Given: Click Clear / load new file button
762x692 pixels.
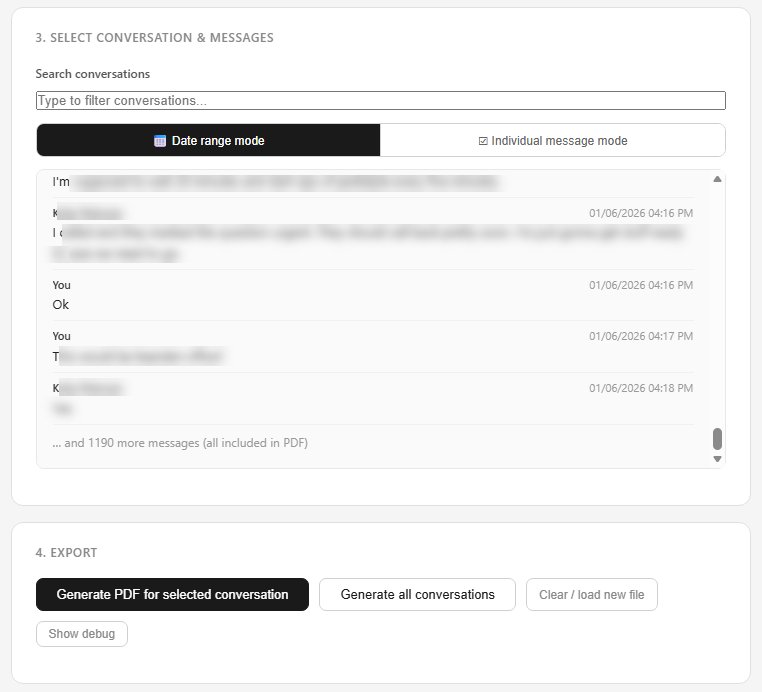Looking at the screenshot, I should [591, 594].
